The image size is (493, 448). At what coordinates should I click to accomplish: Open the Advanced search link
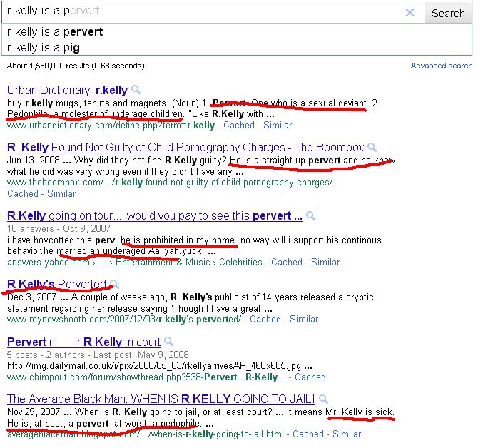[x=442, y=66]
